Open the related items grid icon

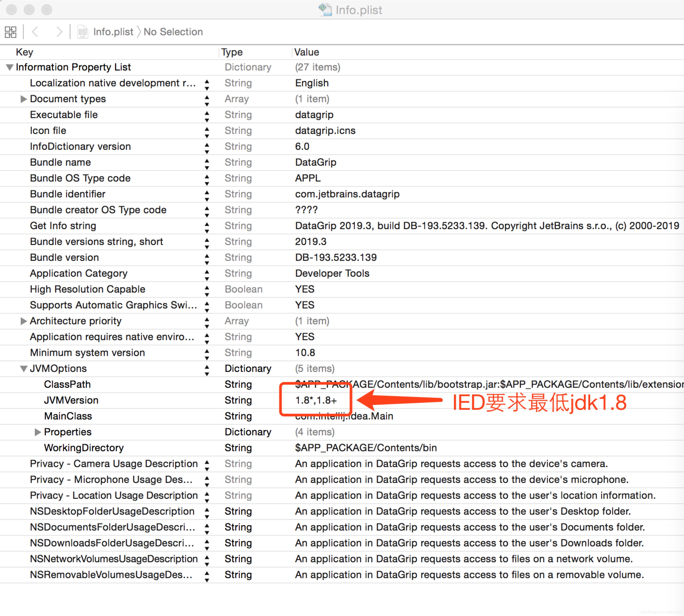[10, 32]
